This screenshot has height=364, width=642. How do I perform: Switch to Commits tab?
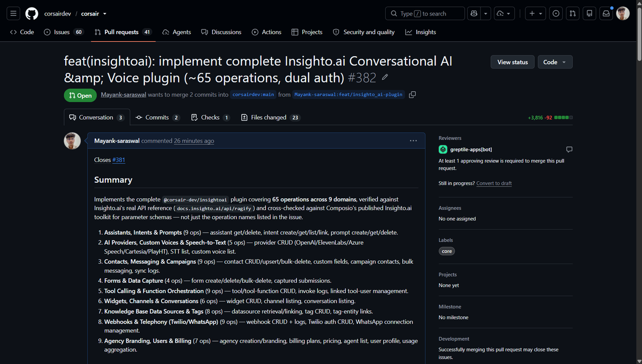157,118
